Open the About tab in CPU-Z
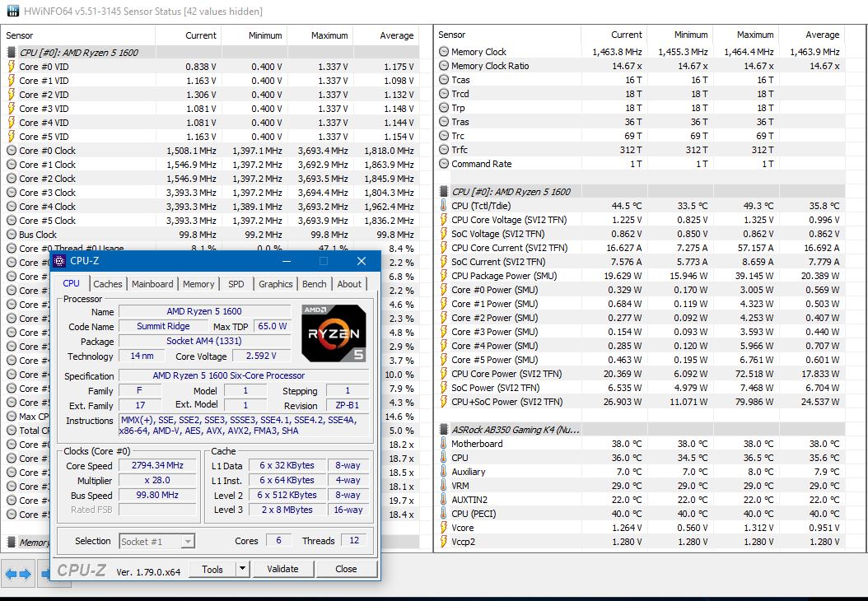Viewport: 868px width, 601px height. point(349,284)
